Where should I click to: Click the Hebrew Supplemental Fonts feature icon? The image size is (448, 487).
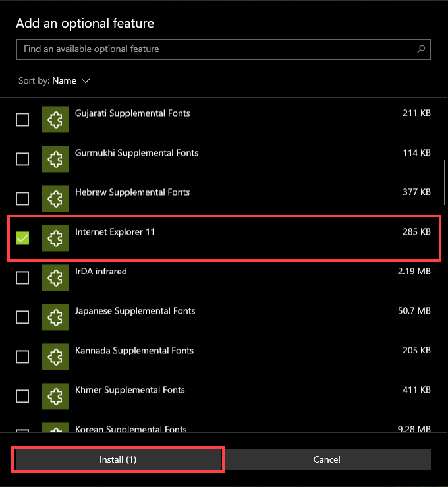tap(55, 198)
